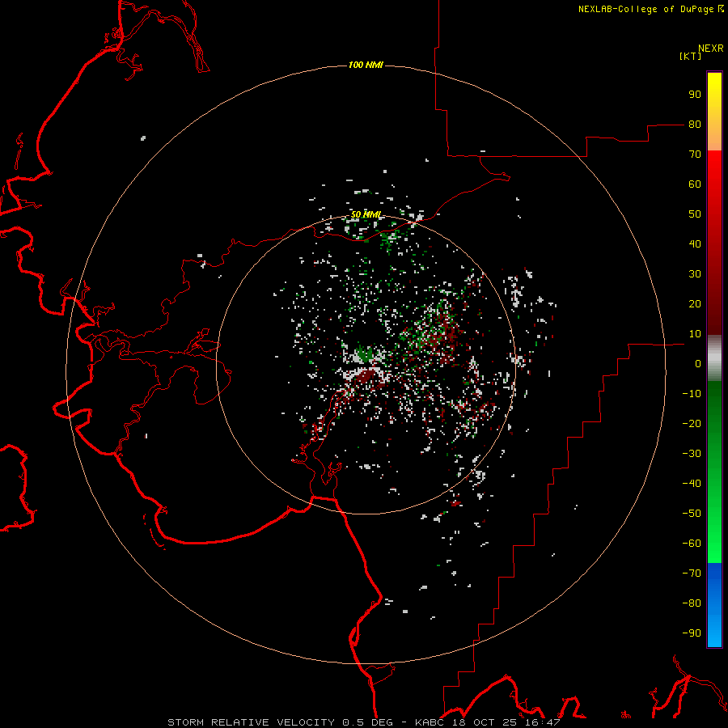
Task: Click the KABC radar site identifier
Action: coord(430,722)
